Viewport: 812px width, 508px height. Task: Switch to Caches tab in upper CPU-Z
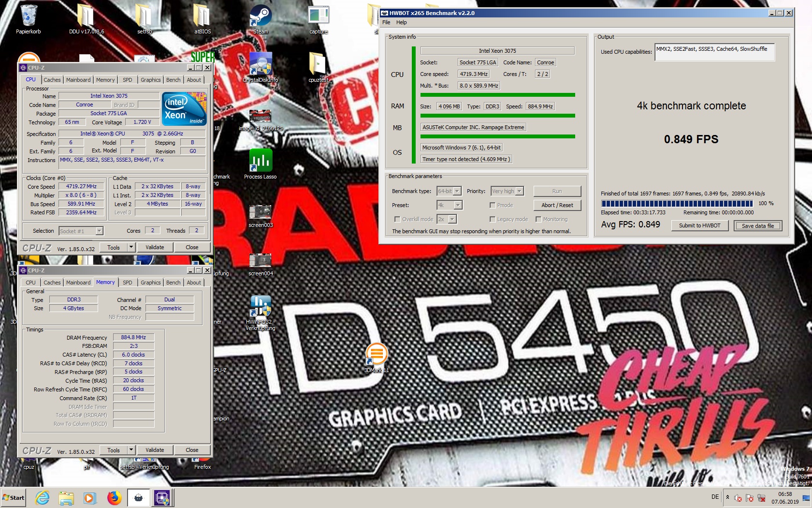pyautogui.click(x=52, y=80)
